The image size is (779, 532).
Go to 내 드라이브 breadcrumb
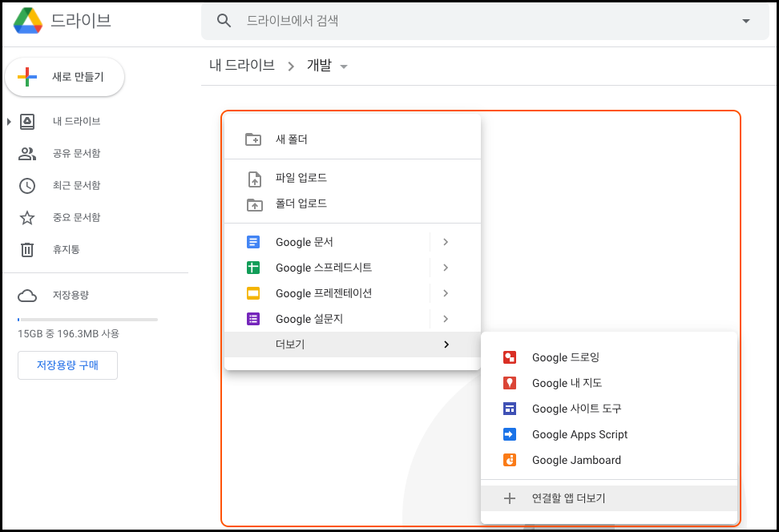tap(242, 65)
